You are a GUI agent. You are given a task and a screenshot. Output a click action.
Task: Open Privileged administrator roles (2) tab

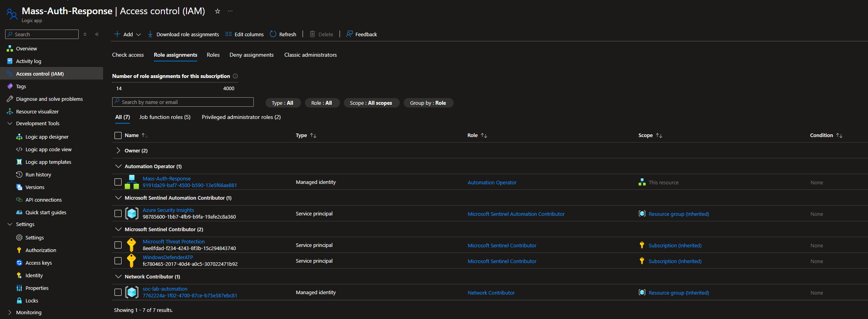[x=241, y=117]
